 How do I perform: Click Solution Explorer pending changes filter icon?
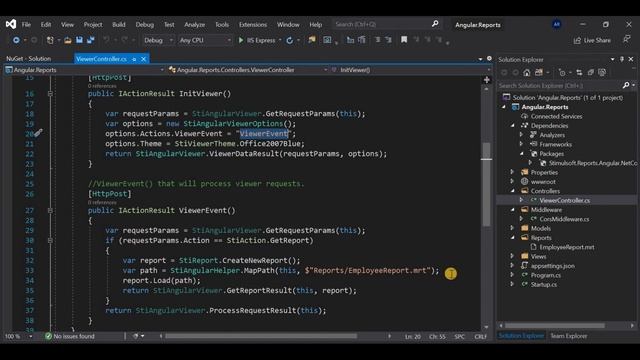(562, 73)
